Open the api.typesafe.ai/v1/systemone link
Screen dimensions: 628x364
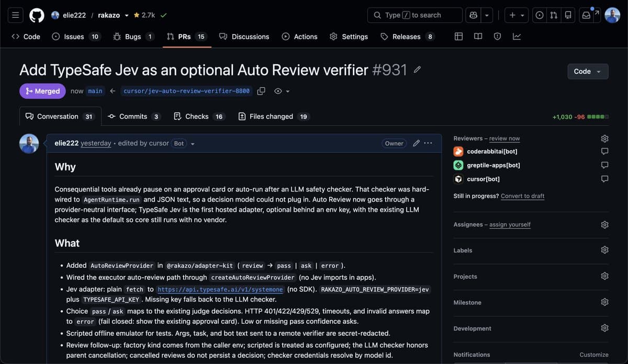[220, 289]
